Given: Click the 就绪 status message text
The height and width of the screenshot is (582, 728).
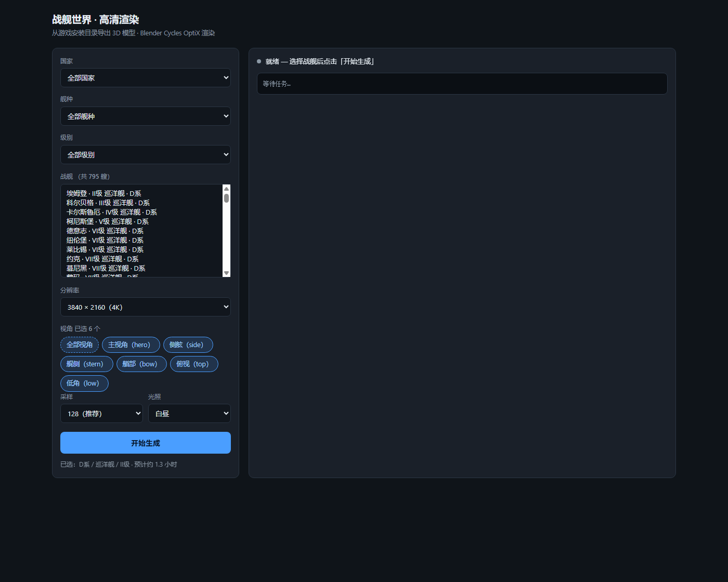Looking at the screenshot, I should [x=320, y=61].
